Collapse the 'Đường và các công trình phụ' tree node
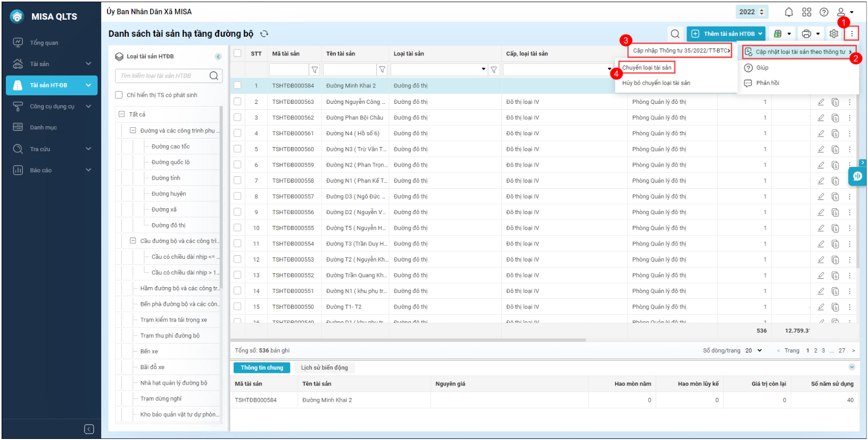 (133, 131)
